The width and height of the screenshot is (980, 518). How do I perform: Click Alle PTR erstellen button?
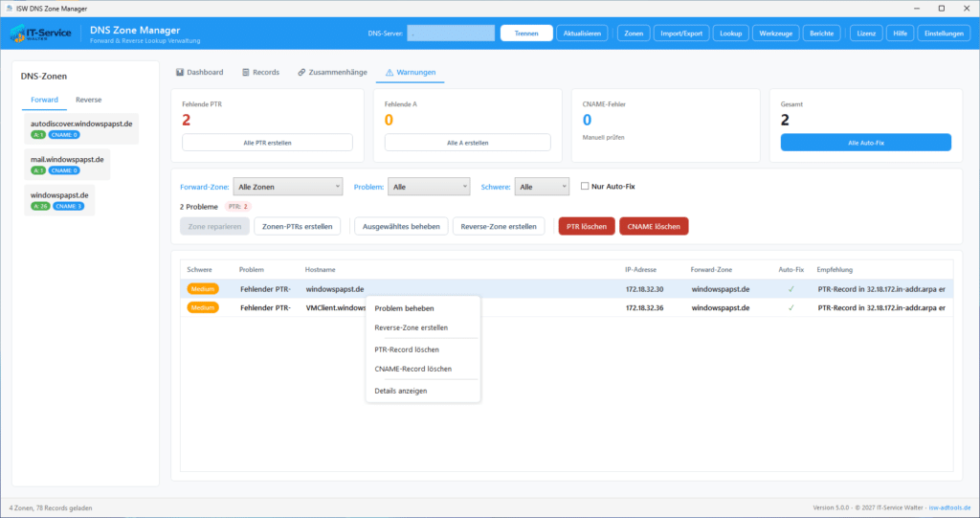pyautogui.click(x=268, y=143)
